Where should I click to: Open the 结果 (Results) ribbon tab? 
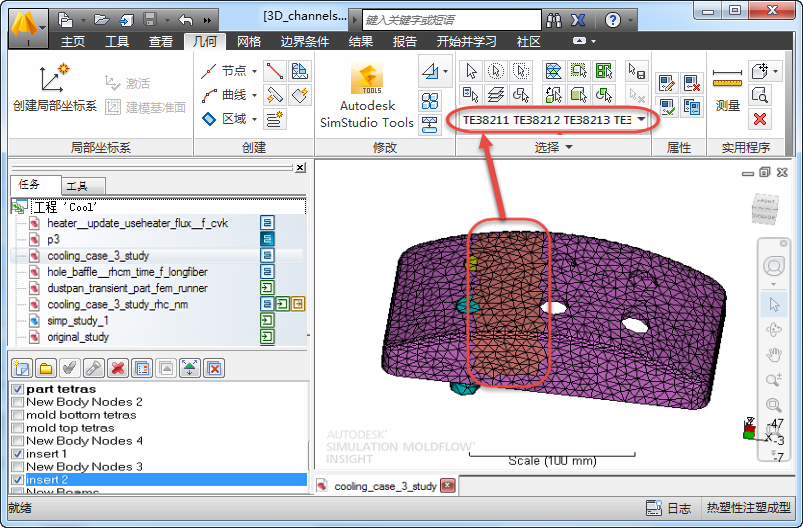point(361,41)
